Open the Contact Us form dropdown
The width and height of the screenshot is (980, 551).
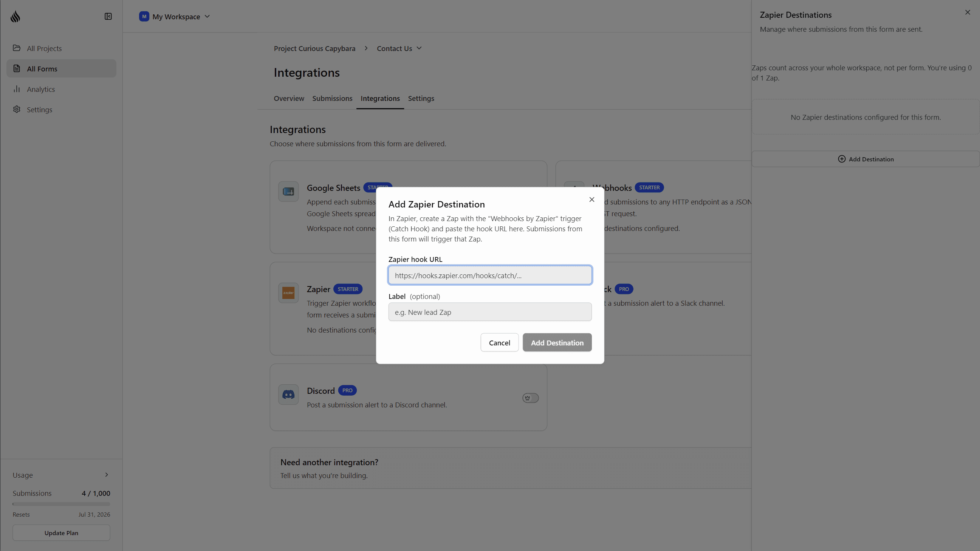399,48
